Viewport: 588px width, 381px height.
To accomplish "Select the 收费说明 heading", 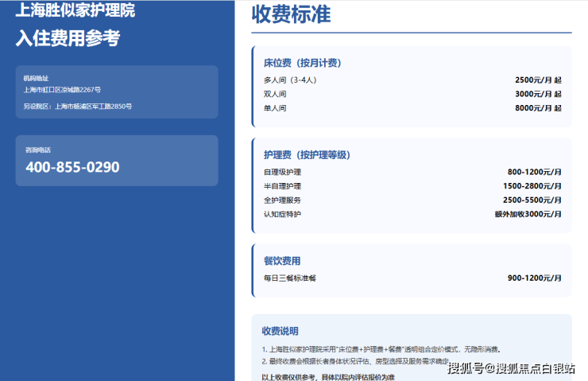I will (x=280, y=331).
